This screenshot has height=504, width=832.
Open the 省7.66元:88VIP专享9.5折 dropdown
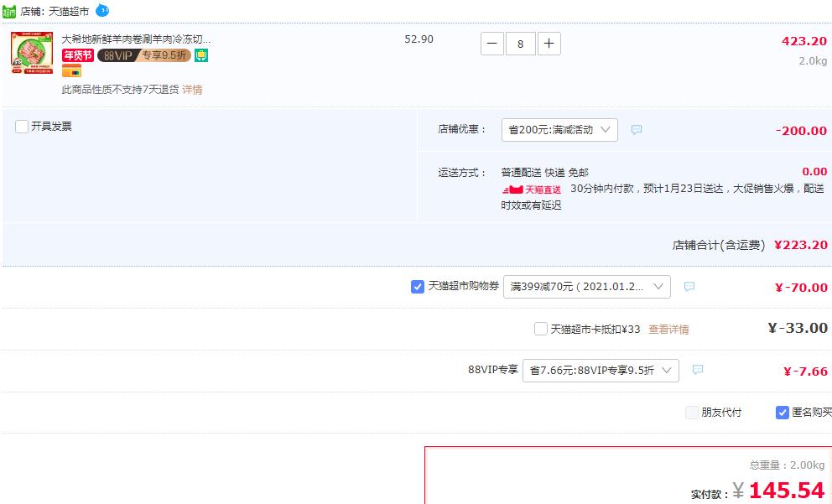tap(601, 371)
